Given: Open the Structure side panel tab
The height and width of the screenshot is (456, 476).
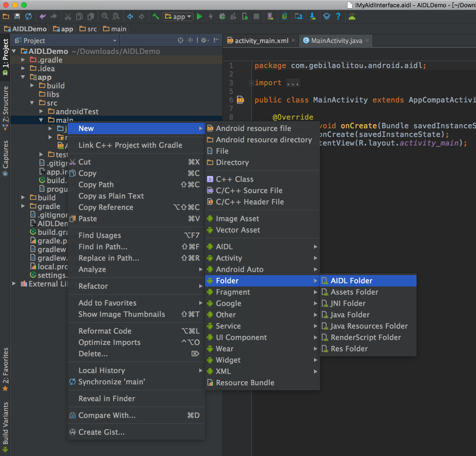Looking at the screenshot, I should pyautogui.click(x=5, y=107).
